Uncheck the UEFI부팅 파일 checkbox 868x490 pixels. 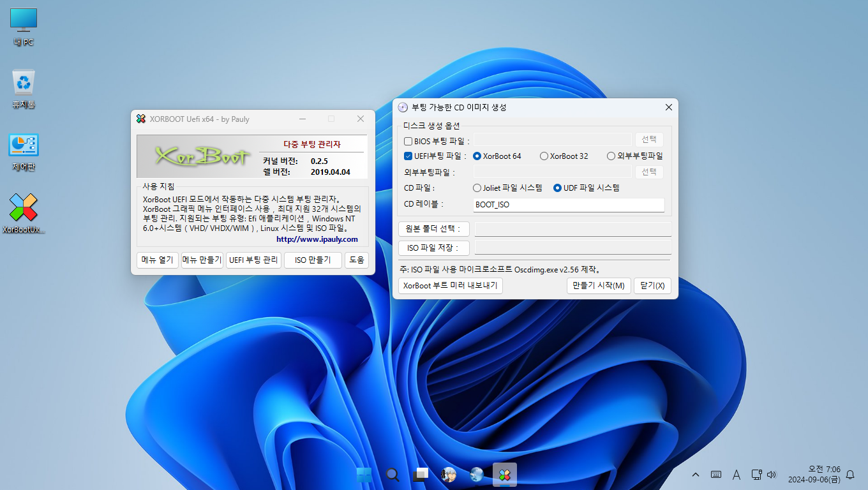tap(408, 156)
